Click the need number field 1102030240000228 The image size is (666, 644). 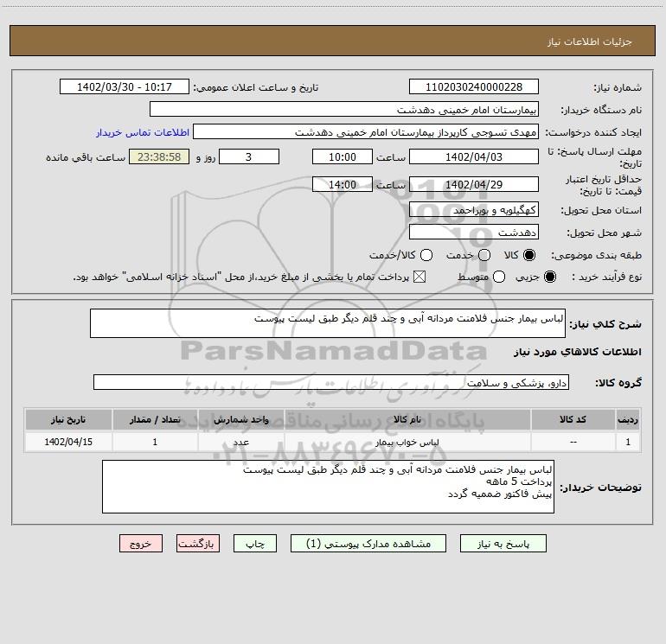tap(474, 86)
